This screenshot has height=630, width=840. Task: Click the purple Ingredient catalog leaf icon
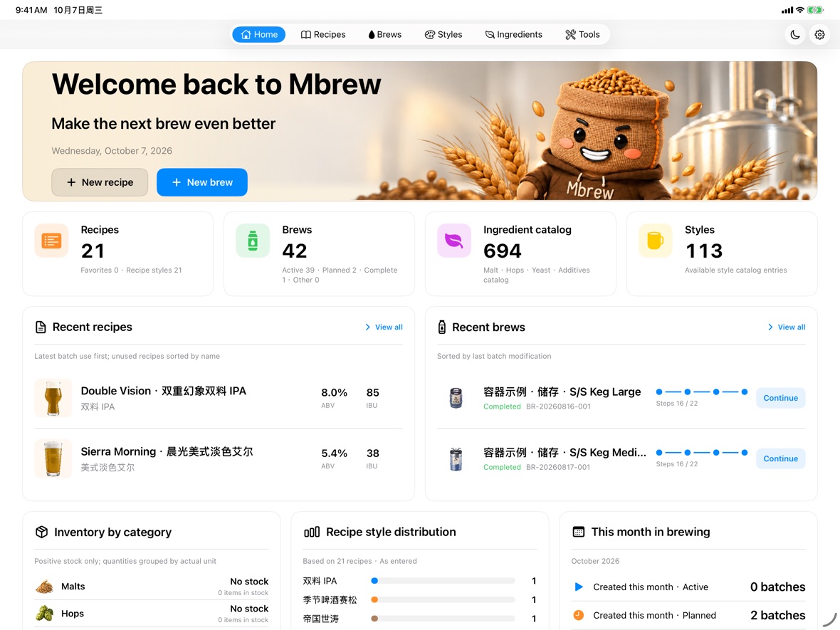tap(453, 241)
